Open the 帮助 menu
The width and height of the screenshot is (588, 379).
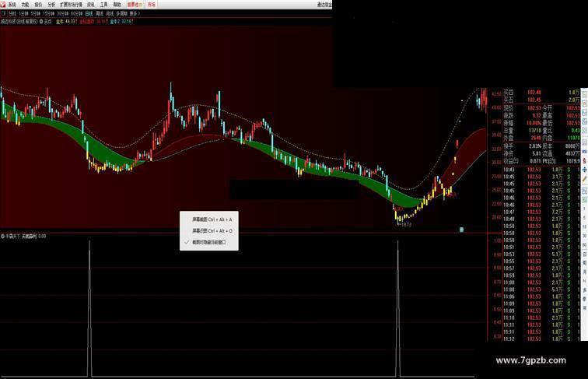(x=117, y=5)
